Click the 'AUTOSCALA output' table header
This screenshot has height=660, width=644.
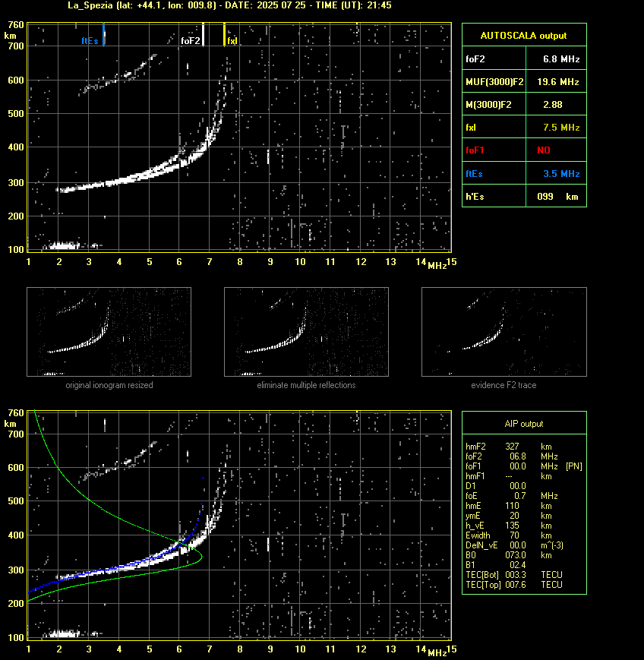524,36
